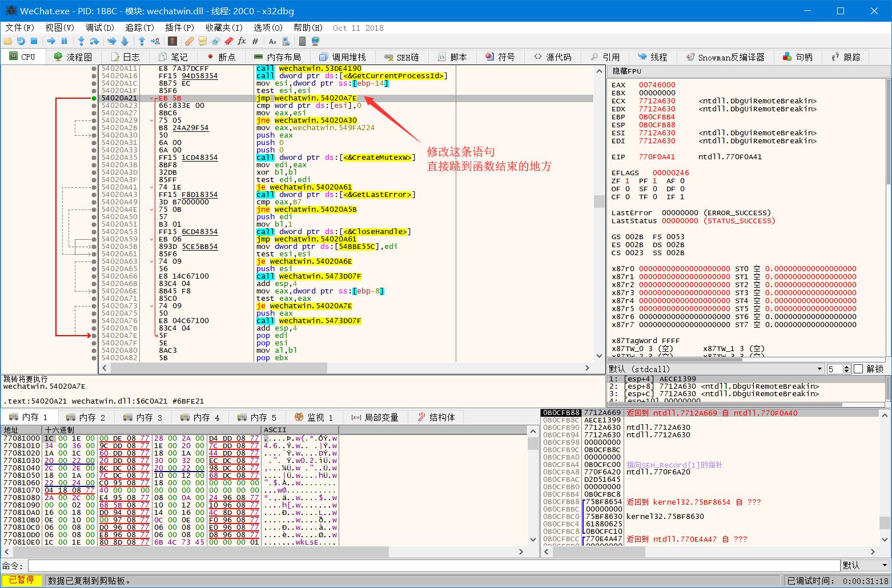Stop debugging with the blue square icon
The image size is (892, 588).
[34, 41]
